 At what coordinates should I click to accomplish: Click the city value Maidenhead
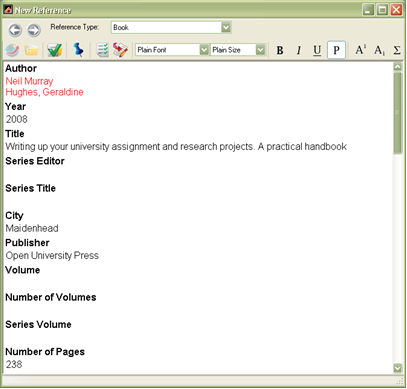click(32, 228)
